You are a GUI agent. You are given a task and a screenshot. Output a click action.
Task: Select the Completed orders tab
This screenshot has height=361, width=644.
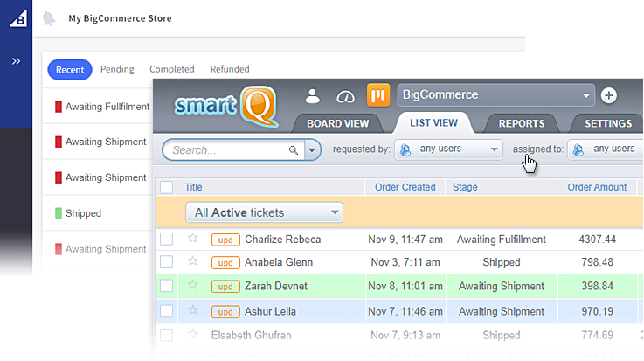pos(171,69)
